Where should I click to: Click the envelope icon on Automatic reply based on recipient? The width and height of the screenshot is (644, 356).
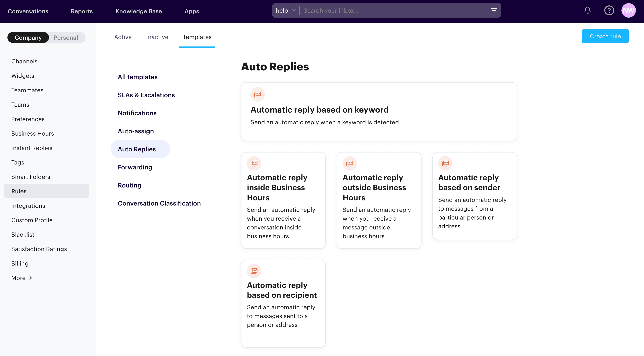254,270
